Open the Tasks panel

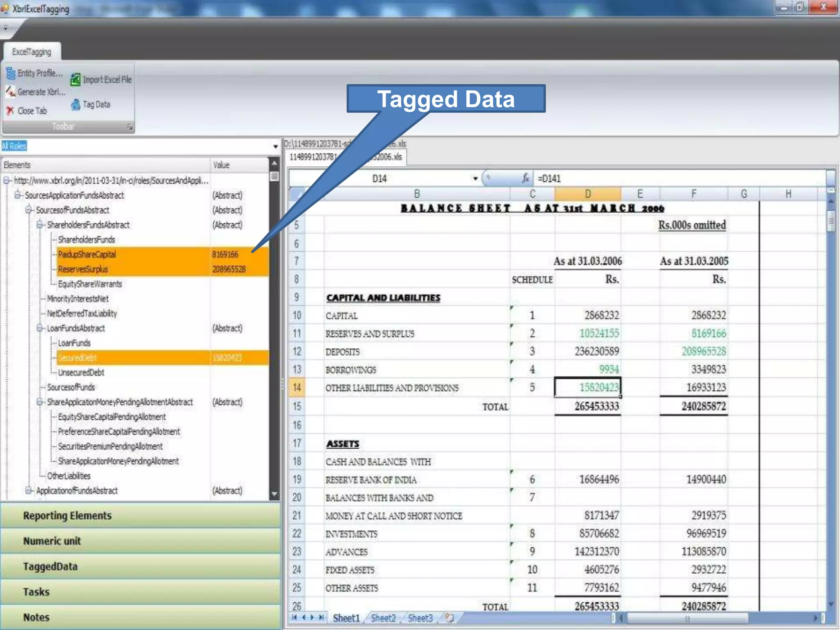[x=140, y=592]
